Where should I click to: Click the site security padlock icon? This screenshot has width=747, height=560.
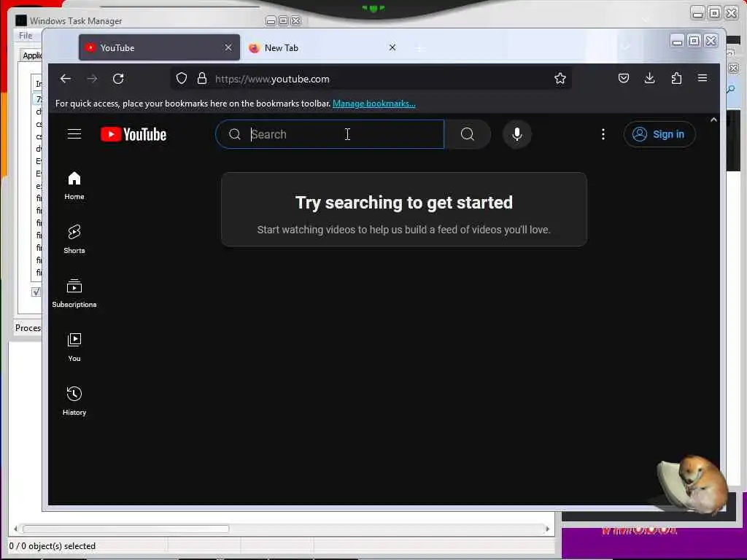pos(202,79)
